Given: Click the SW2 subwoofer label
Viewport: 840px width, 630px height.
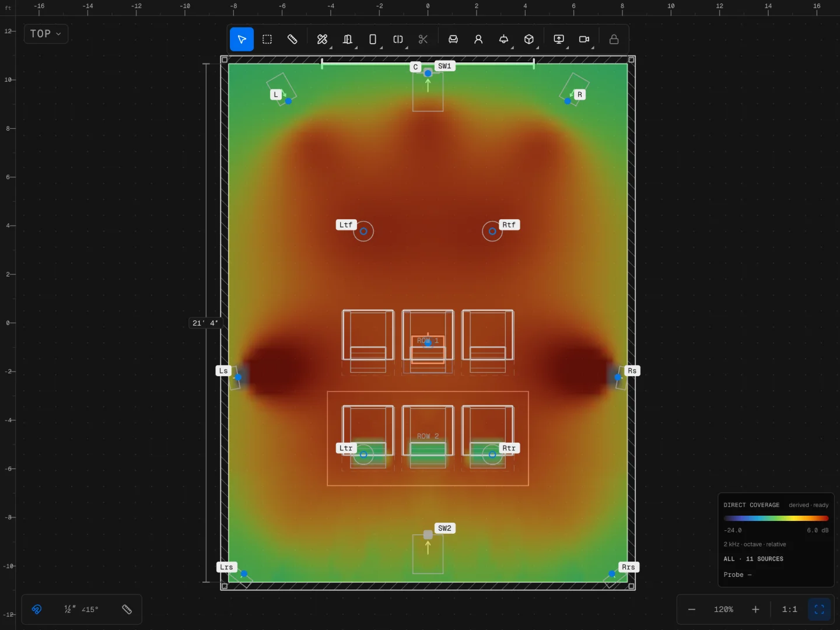Looking at the screenshot, I should [x=444, y=528].
